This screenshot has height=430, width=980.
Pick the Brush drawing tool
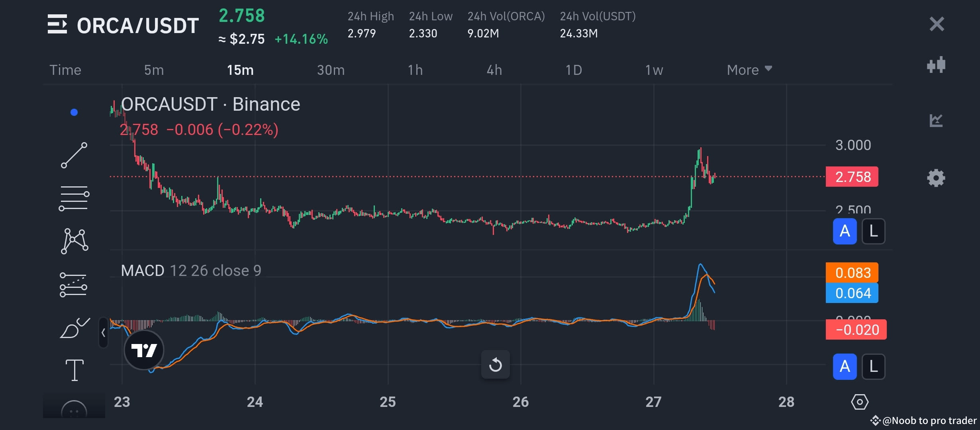click(74, 328)
